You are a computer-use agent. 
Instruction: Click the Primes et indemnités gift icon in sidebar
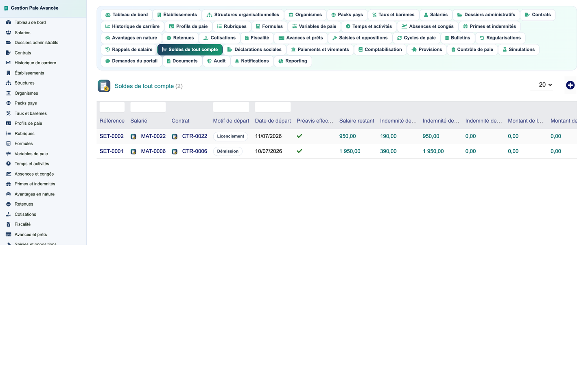tap(9, 184)
